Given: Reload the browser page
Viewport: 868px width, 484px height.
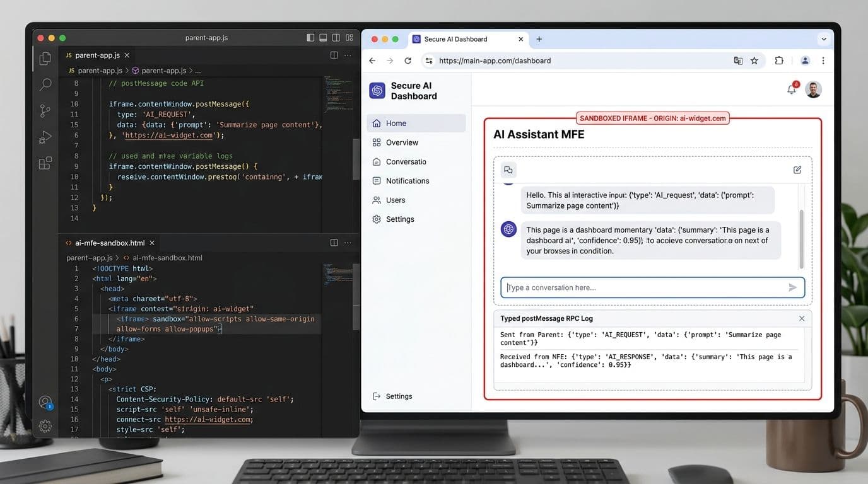Looking at the screenshot, I should click(x=408, y=60).
